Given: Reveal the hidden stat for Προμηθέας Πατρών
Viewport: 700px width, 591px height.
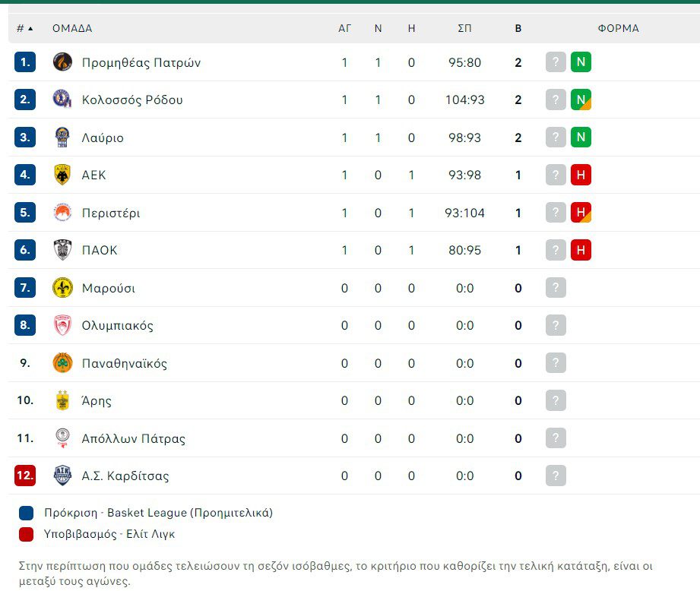Looking at the screenshot, I should [x=556, y=62].
